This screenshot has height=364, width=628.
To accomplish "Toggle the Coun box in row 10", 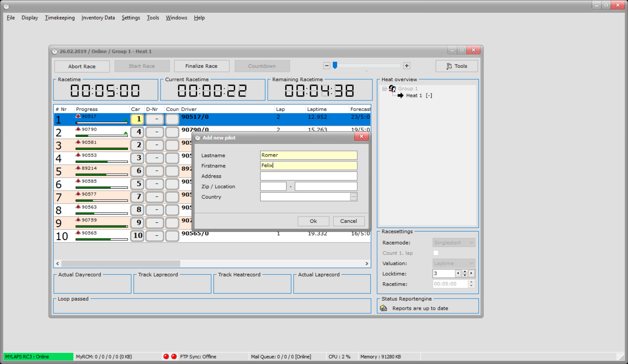I will click(x=172, y=236).
